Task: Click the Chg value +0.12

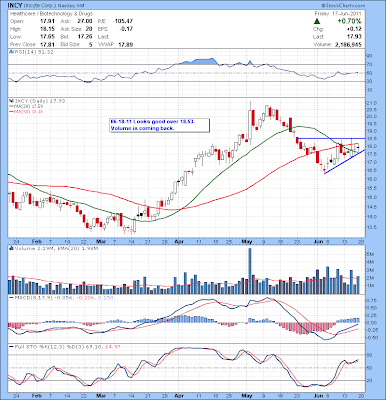Action: tap(355, 29)
